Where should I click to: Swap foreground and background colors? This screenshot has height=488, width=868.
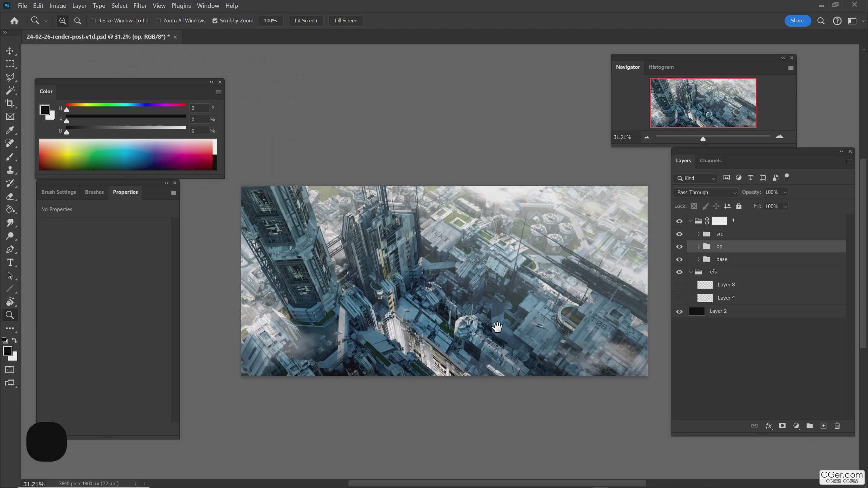point(14,340)
